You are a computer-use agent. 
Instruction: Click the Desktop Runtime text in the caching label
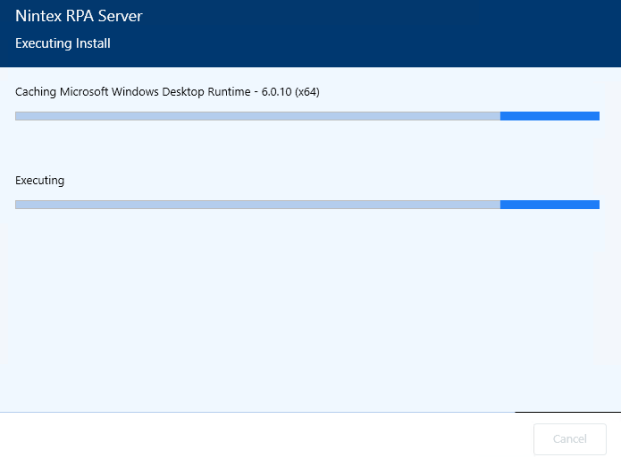coord(206,92)
